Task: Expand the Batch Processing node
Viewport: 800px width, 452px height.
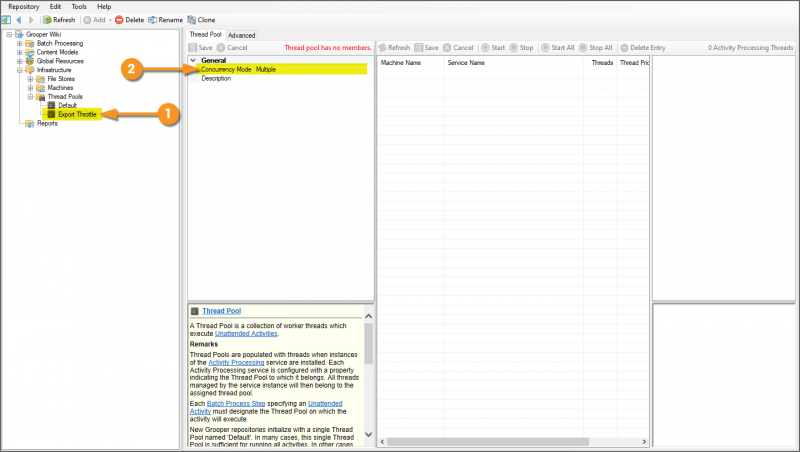Action: point(20,43)
